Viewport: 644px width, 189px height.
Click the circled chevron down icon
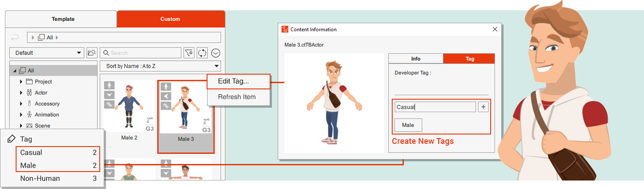216,53
